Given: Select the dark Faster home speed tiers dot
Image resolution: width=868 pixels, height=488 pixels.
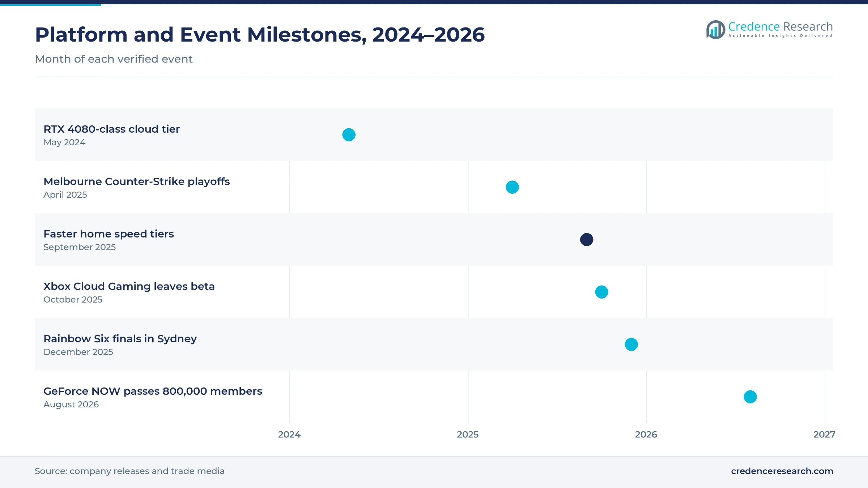Looking at the screenshot, I should point(587,240).
